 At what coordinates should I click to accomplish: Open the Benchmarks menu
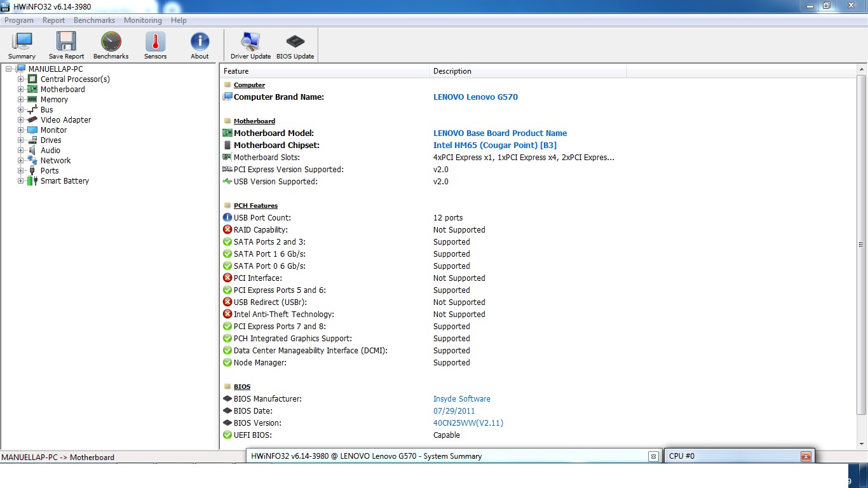(x=94, y=20)
